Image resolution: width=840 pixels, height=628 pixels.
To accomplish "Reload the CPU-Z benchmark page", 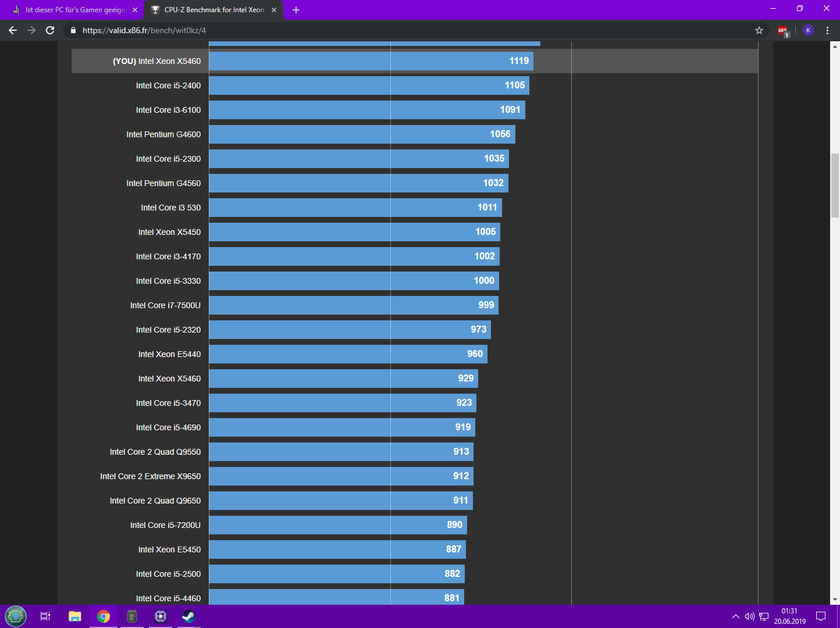I will [50, 30].
